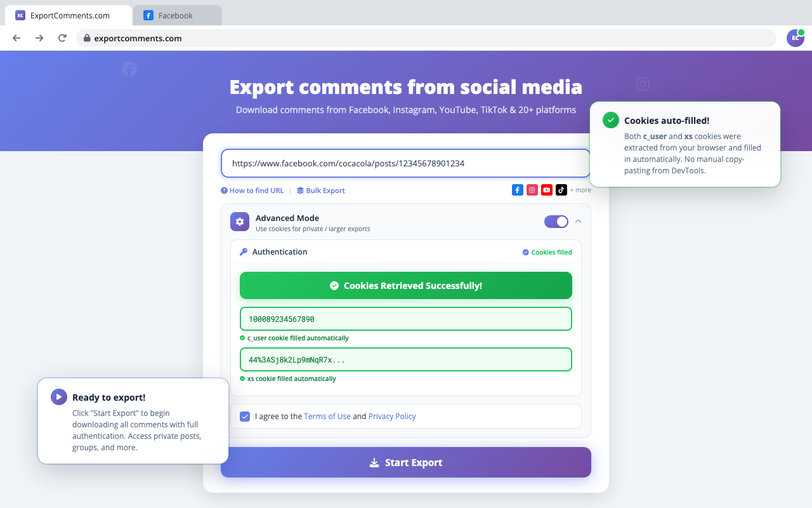Click the YouTube platform icon
Viewport: 812px width, 508px height.
(x=547, y=190)
